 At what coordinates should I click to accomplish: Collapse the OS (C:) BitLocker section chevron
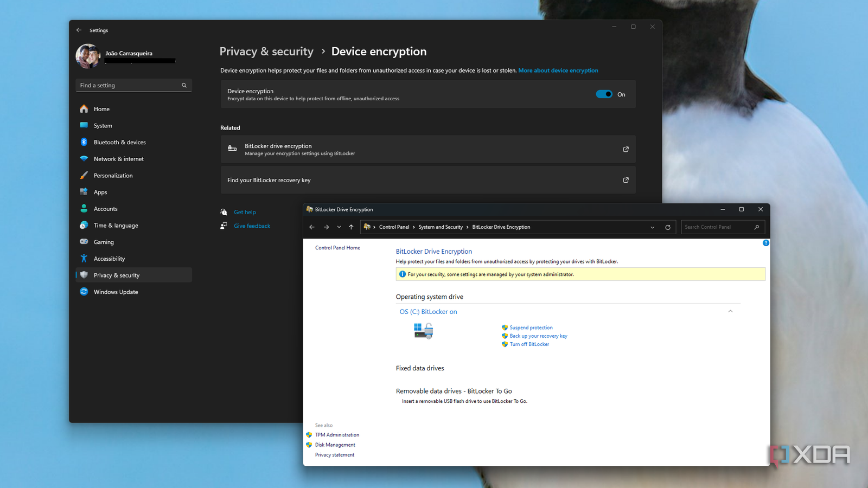[x=730, y=311]
